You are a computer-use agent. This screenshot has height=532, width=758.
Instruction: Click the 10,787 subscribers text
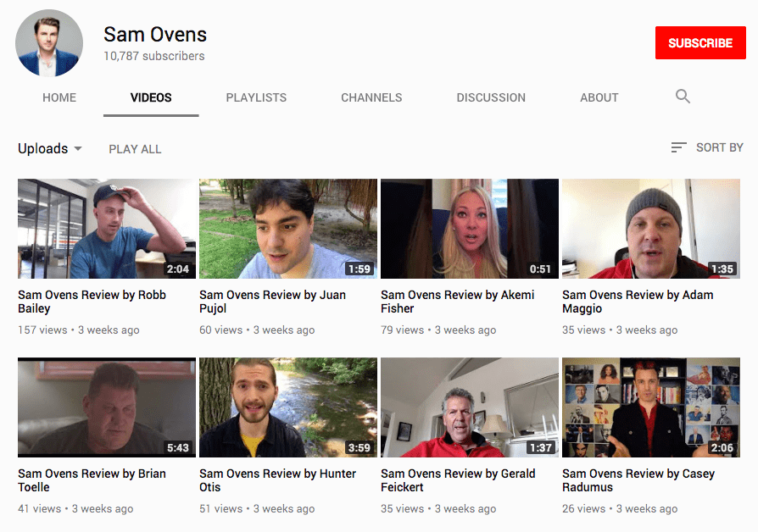154,56
